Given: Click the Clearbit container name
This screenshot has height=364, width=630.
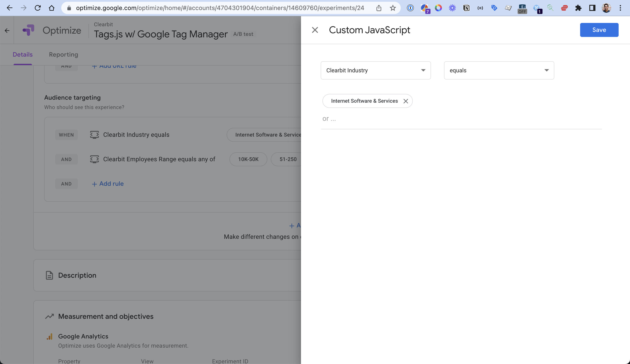Looking at the screenshot, I should pos(103,24).
